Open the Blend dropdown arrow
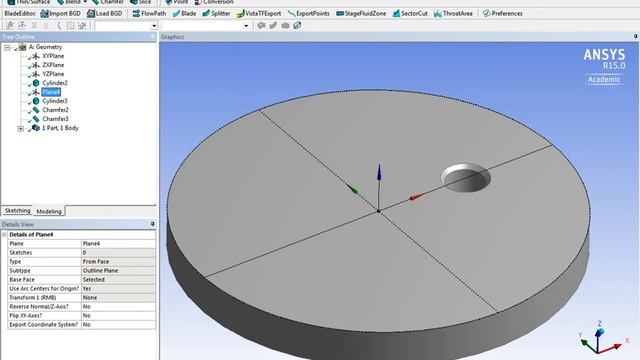The width and height of the screenshot is (640, 360). [85, 2]
